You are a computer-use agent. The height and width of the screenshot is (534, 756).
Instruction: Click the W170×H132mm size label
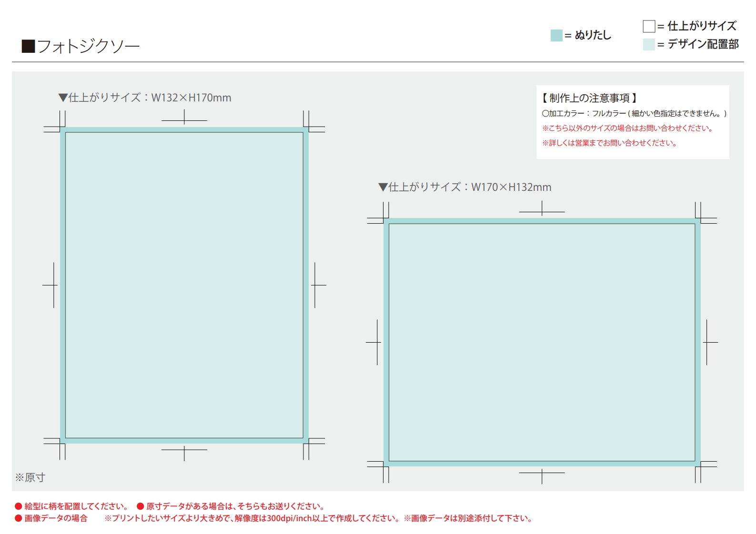pos(465,187)
